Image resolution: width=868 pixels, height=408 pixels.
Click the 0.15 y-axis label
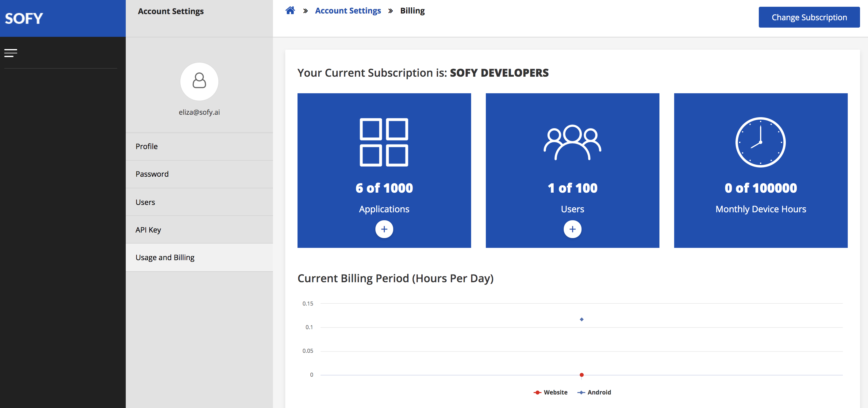click(x=308, y=304)
